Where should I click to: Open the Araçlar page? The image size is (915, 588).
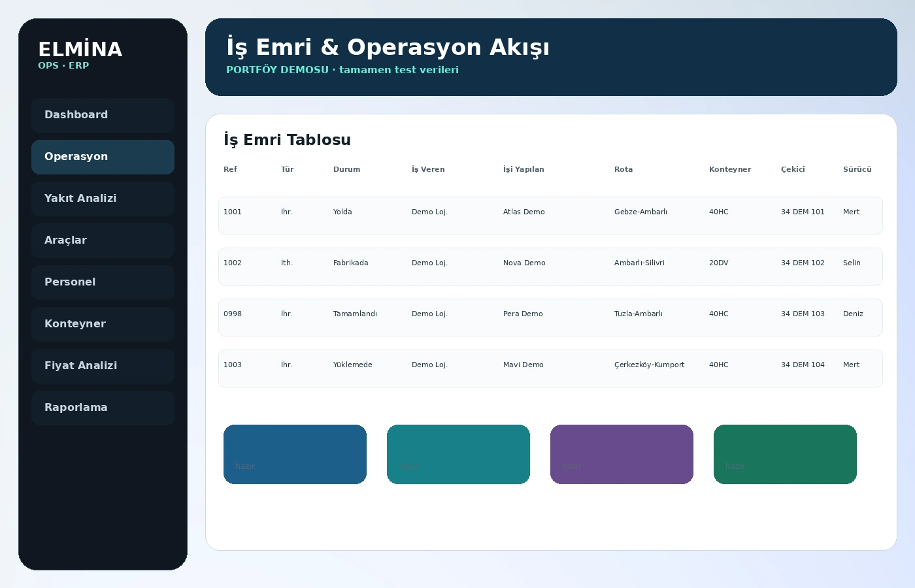103,240
